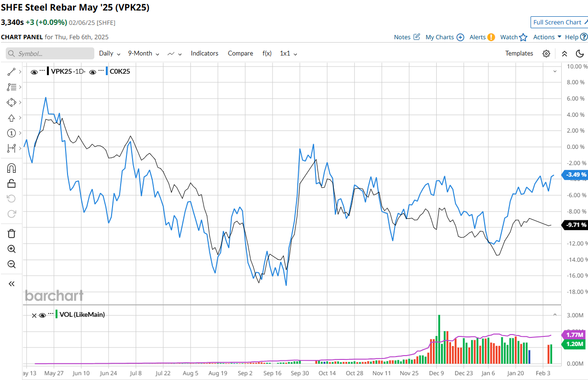Open the Daily interval dropdown
The width and height of the screenshot is (588, 380).
click(x=110, y=54)
